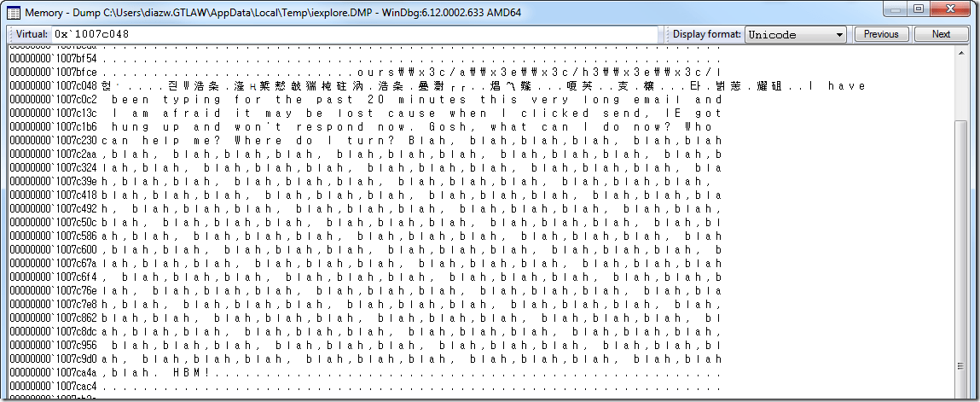980x402 pixels.
Task: Select address 00000000`1007c492
Action: pyautogui.click(x=53, y=209)
